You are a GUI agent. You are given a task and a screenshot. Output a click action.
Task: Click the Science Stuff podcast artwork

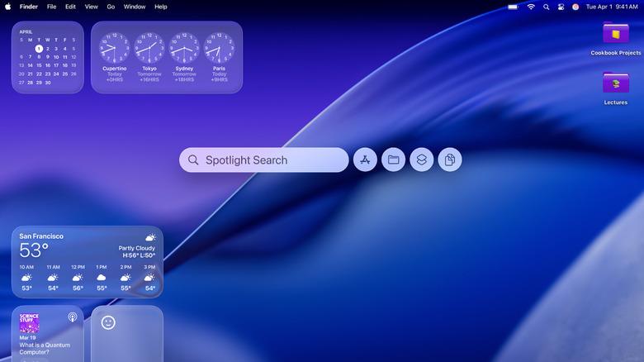(29, 323)
